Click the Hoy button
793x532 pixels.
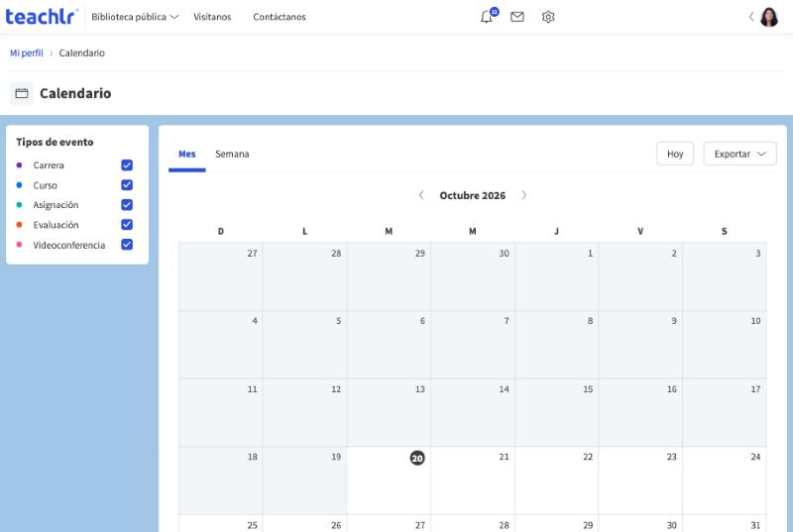click(x=675, y=154)
